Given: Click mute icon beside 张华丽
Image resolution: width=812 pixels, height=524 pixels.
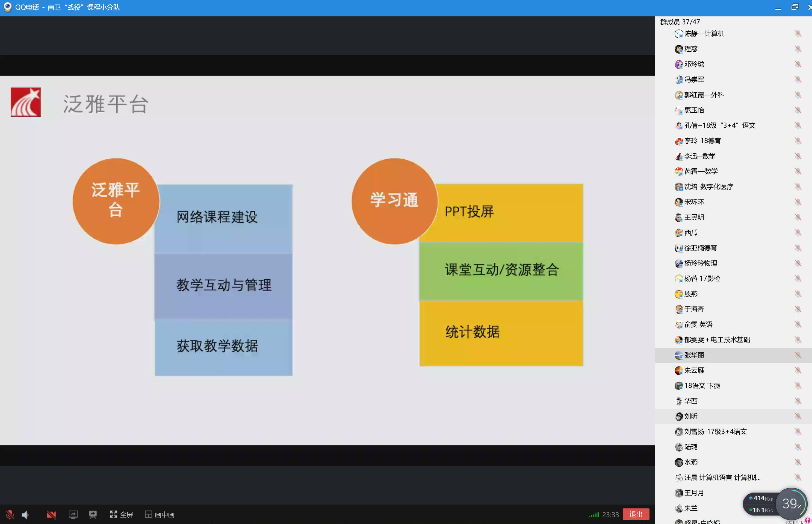Looking at the screenshot, I should point(798,355).
